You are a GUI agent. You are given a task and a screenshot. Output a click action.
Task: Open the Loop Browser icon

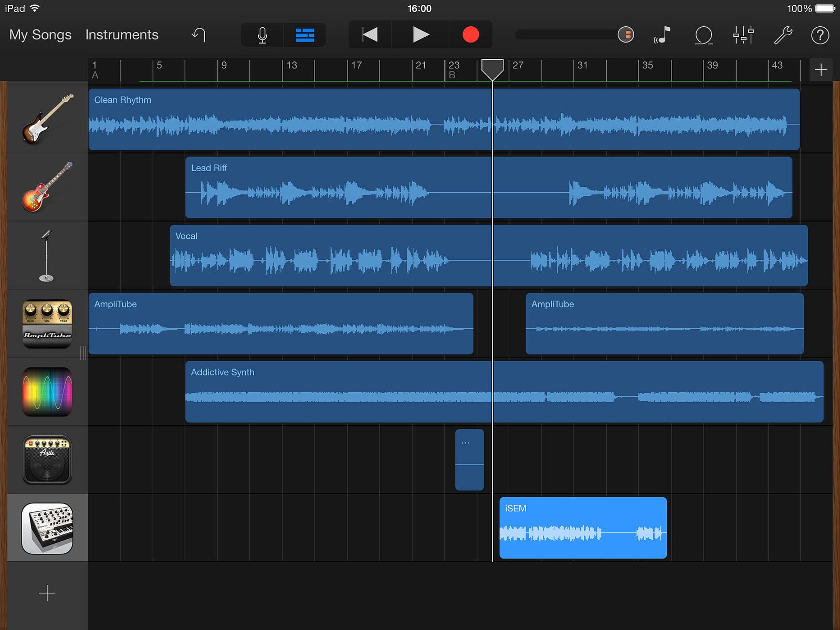[703, 35]
